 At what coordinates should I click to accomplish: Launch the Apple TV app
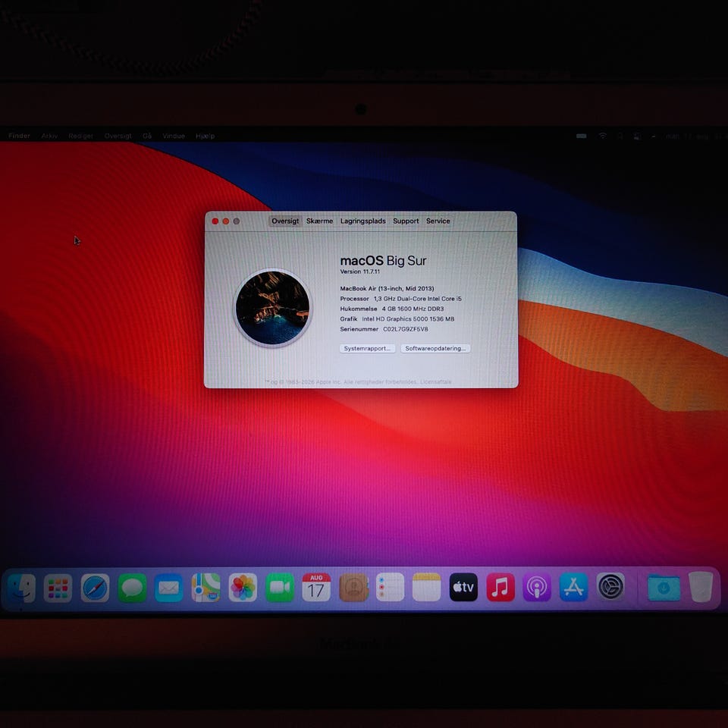[x=463, y=588]
